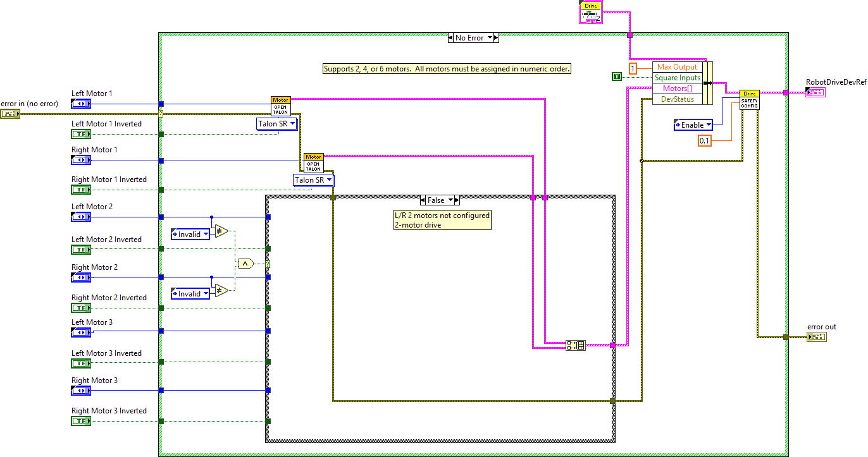The width and height of the screenshot is (868, 457).
Task: Select the AND gate node
Action: pyautogui.click(x=245, y=263)
